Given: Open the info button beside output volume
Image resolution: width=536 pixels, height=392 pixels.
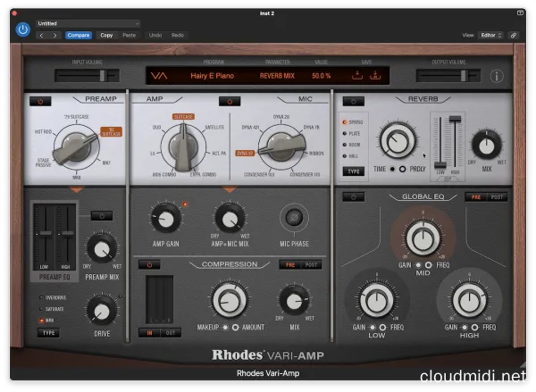Looking at the screenshot, I should [497, 76].
